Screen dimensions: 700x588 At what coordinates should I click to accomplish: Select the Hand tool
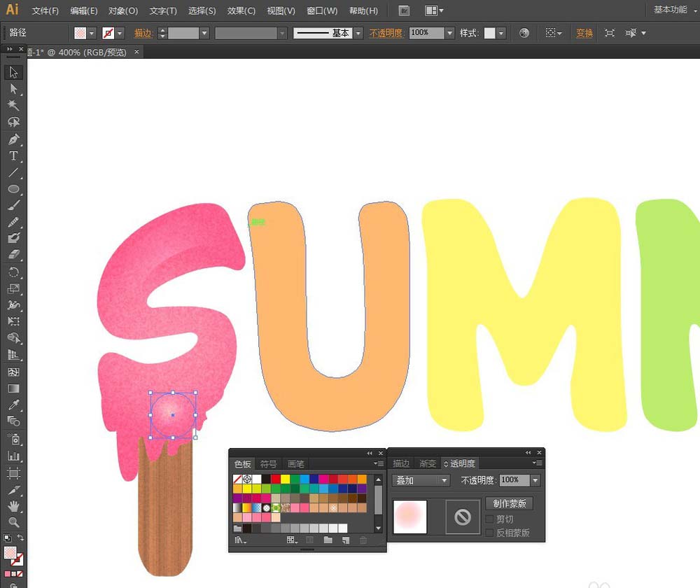pos(13,506)
